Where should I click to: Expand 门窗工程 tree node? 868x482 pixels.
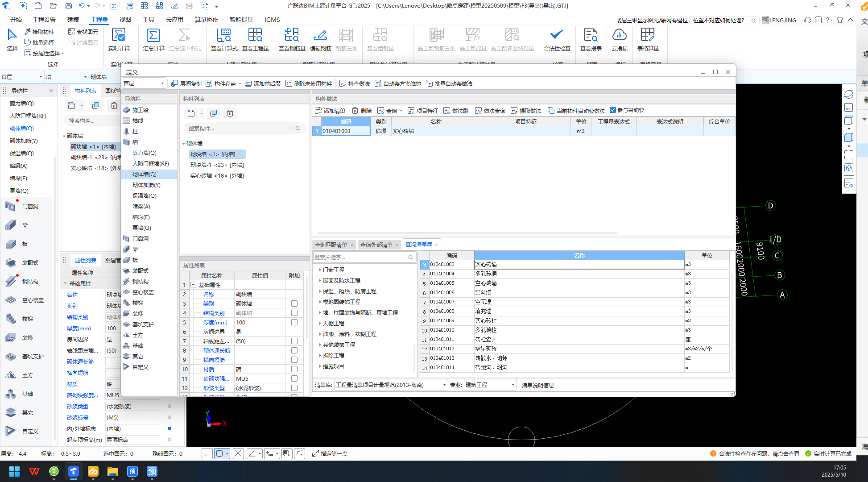click(320, 270)
